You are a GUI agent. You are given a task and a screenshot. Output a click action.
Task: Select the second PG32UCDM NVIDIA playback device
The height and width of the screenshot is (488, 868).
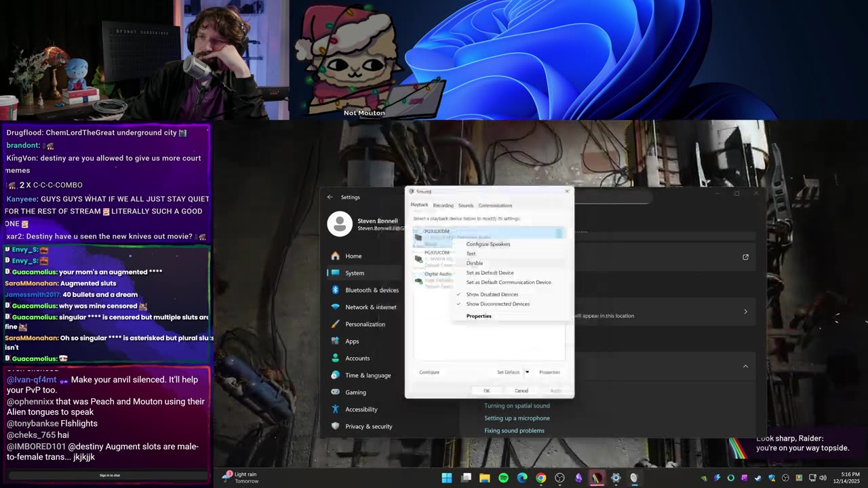point(434,258)
